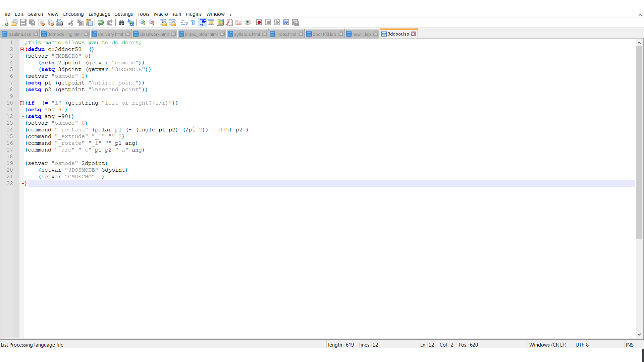The image size is (644, 362).
Task: Toggle word wrap in the editor
Action: click(x=184, y=22)
